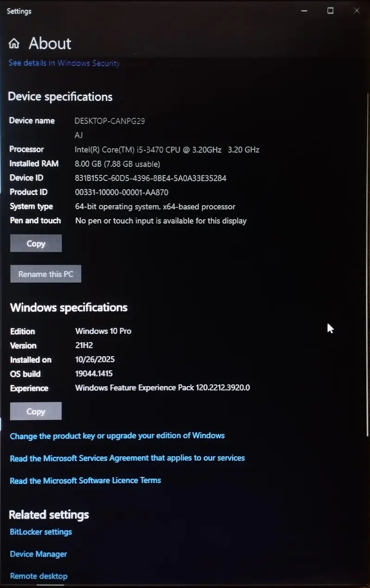
Task: Launch Device Manager from Related settings
Action: coord(38,554)
